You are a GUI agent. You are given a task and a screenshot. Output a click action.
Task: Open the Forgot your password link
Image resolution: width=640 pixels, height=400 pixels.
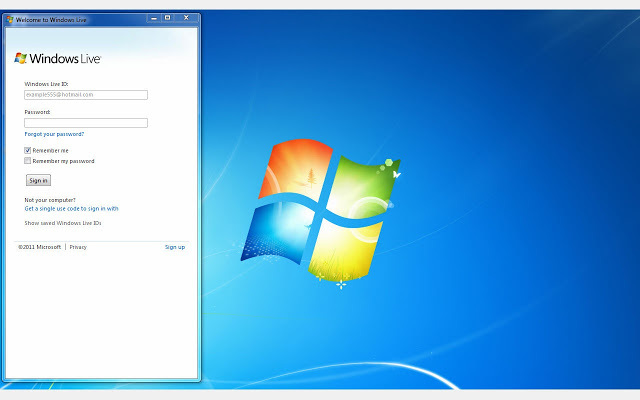click(x=54, y=134)
